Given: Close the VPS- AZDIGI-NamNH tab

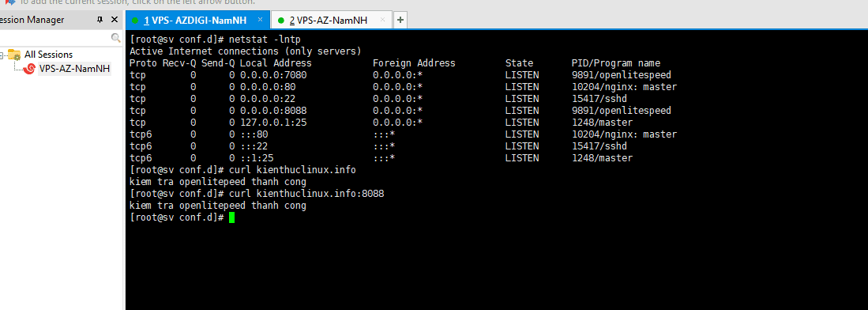Looking at the screenshot, I should pos(260,21).
